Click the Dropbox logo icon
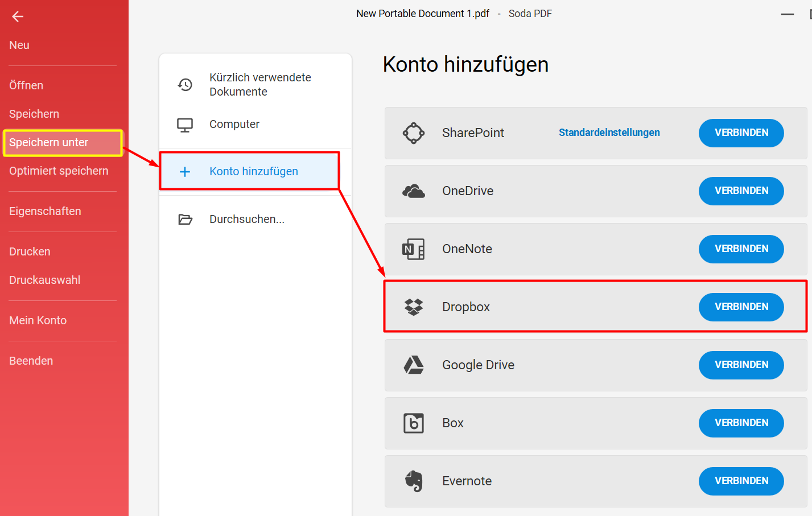Viewport: 812px width, 516px height. pyautogui.click(x=414, y=307)
